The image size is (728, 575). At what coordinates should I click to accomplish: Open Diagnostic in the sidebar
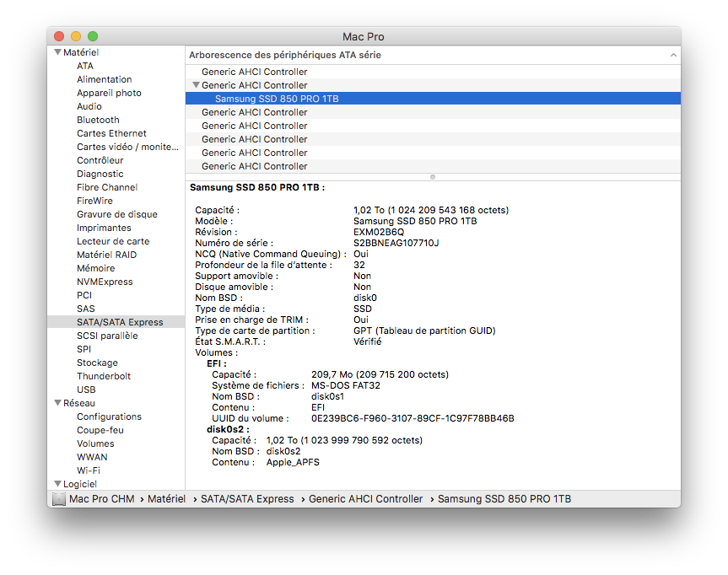100,174
